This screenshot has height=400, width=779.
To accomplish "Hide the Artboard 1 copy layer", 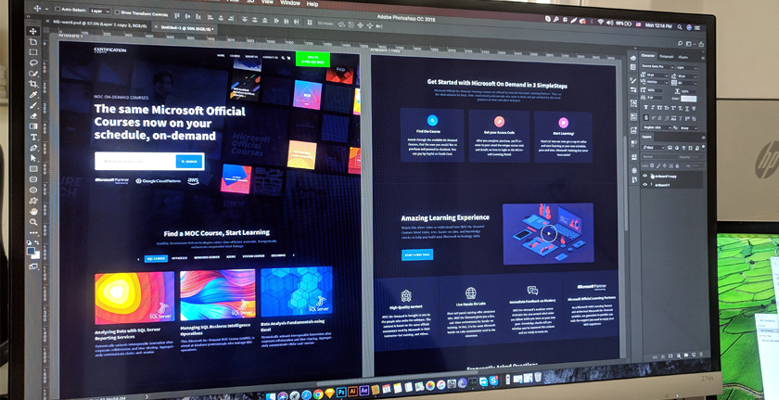I will tap(645, 176).
